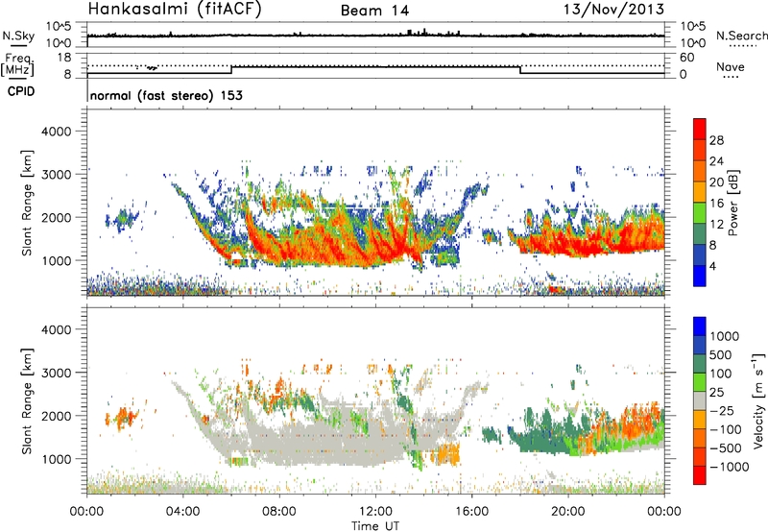Click '3000' range tick on velocity panel
Screen dimensions: 768x532
pos(56,373)
